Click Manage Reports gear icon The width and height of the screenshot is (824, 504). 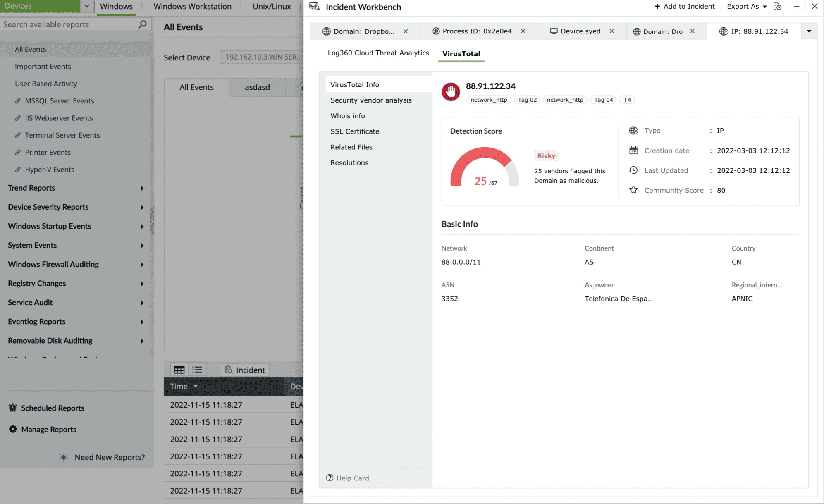point(13,429)
